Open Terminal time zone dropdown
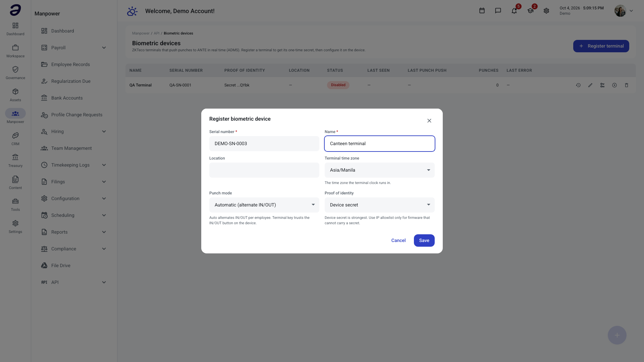This screenshot has height=362, width=644. pyautogui.click(x=380, y=170)
